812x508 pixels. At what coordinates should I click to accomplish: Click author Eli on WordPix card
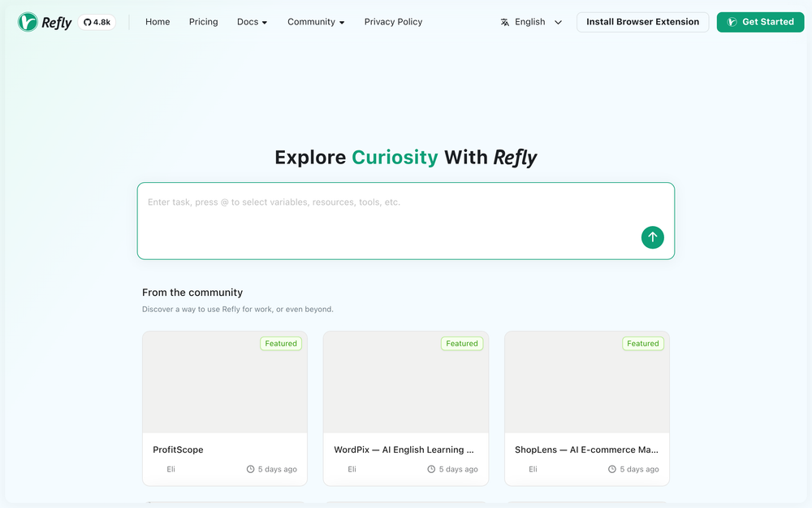pyautogui.click(x=352, y=469)
